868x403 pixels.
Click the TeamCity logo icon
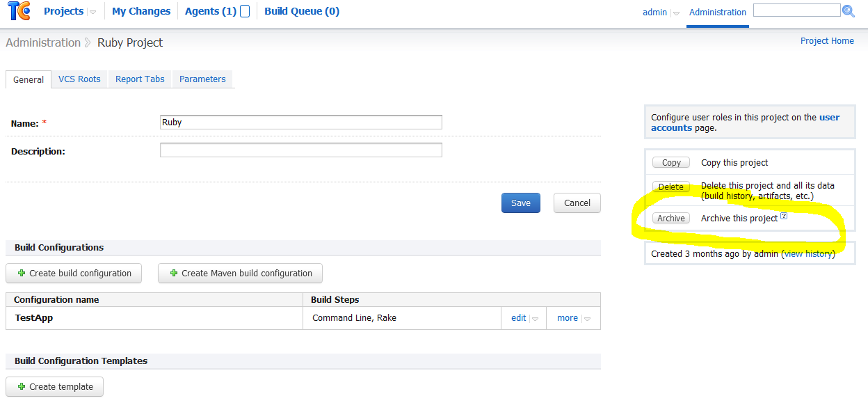coord(19,11)
